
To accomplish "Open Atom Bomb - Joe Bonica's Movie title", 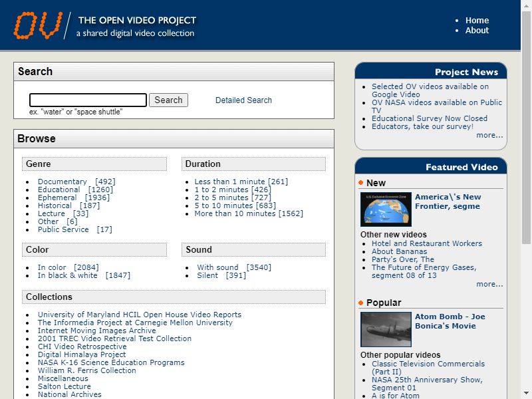I will (x=450, y=321).
